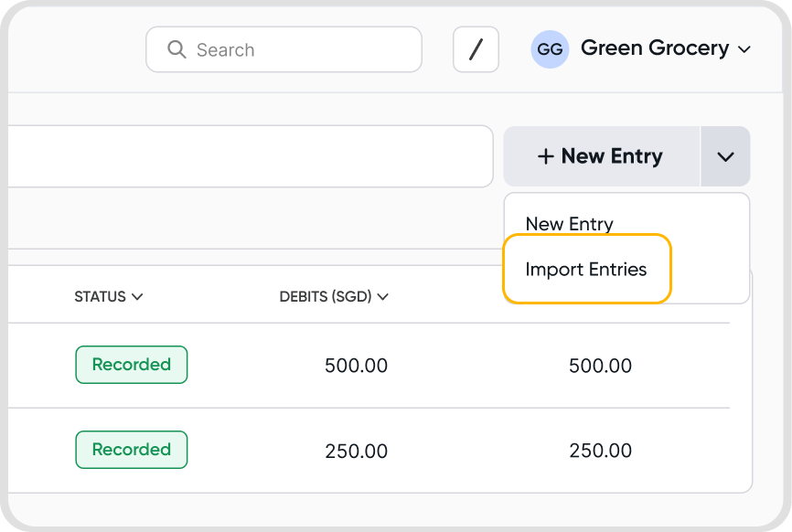
Task: Click the Green Grocery organization name
Action: [655, 48]
